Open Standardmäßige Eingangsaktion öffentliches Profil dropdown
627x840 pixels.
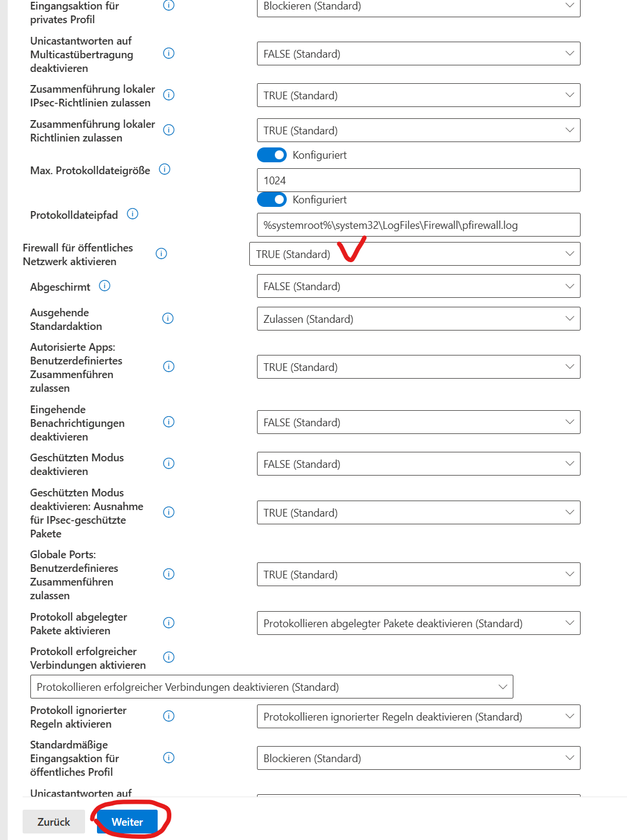418,759
